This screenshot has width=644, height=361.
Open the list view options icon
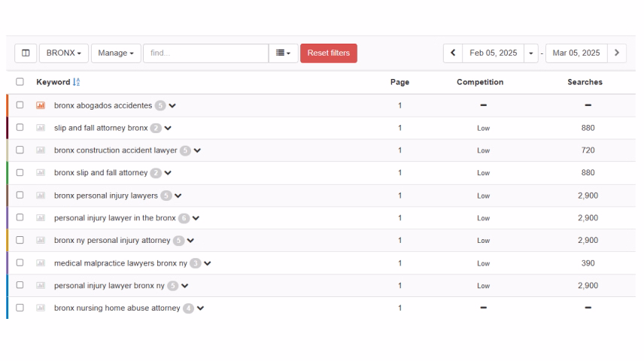283,53
